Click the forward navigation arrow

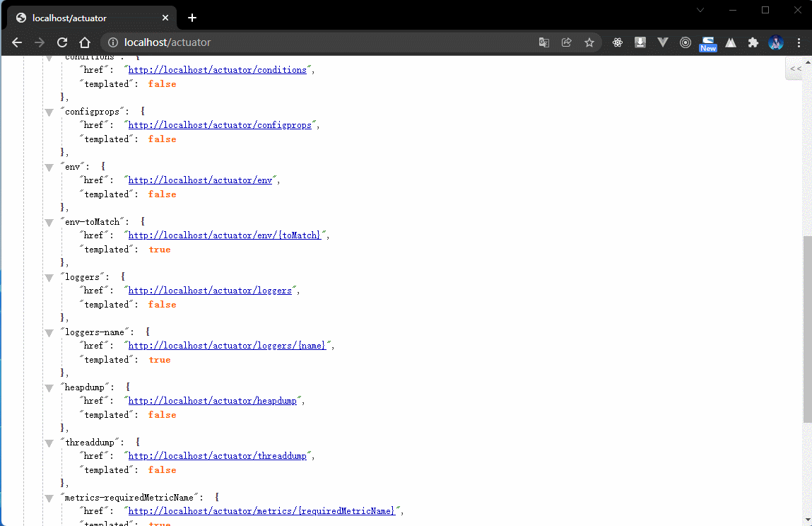(40, 42)
